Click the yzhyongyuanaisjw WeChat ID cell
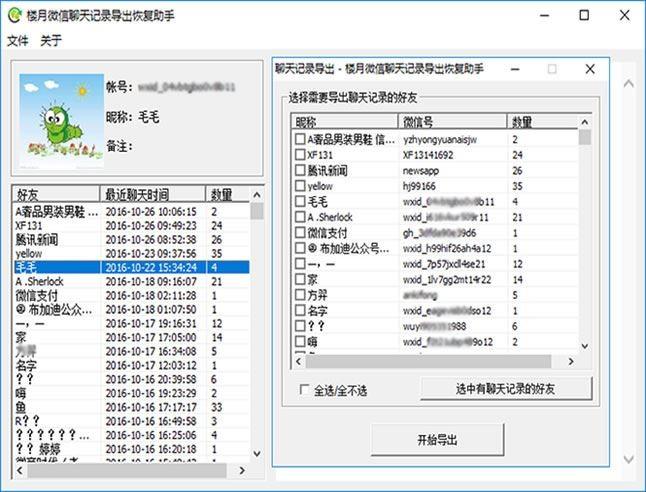This screenshot has width=646, height=492. [440, 139]
